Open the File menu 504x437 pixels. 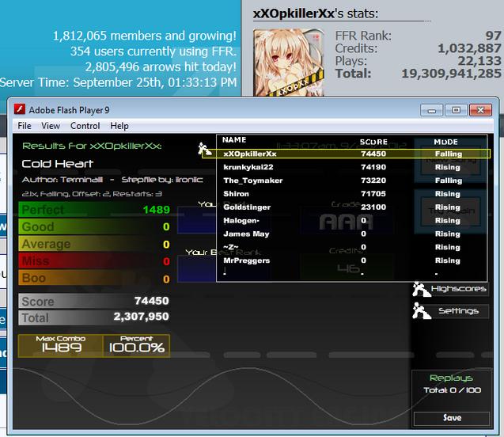(x=25, y=126)
